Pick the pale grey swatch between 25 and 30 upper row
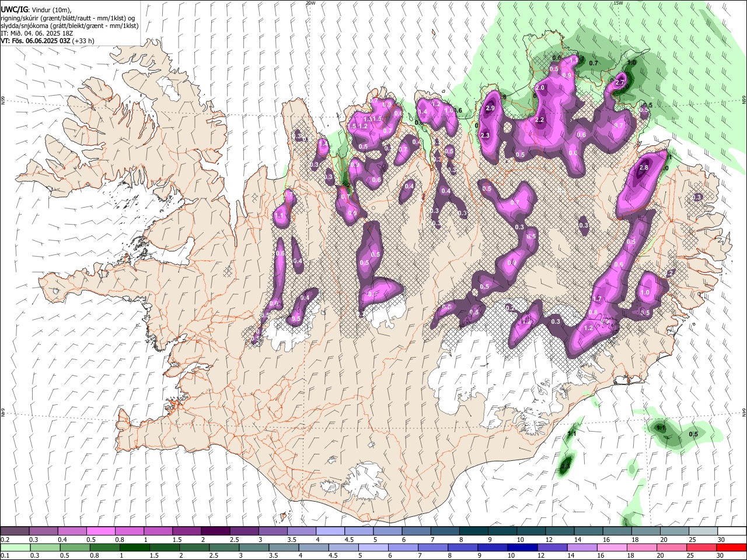Viewport: 747px width, 560px height. click(703, 531)
